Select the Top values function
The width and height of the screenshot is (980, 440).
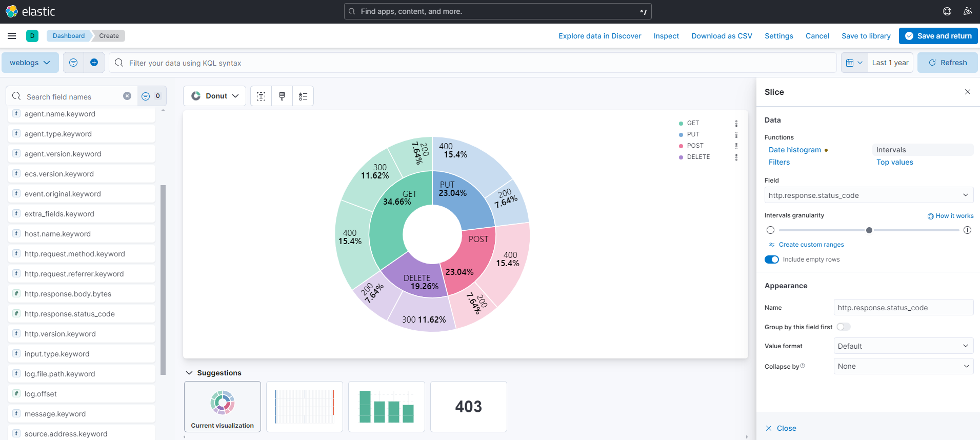894,162
